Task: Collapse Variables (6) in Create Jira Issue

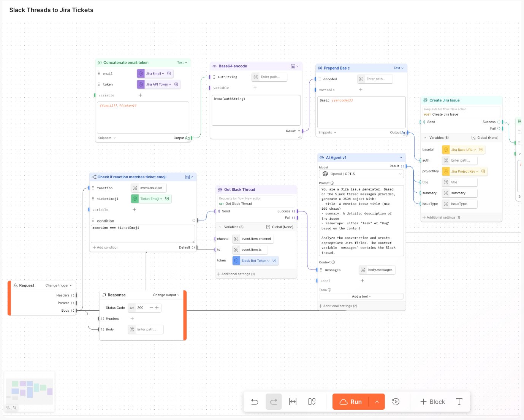Action: [425, 138]
